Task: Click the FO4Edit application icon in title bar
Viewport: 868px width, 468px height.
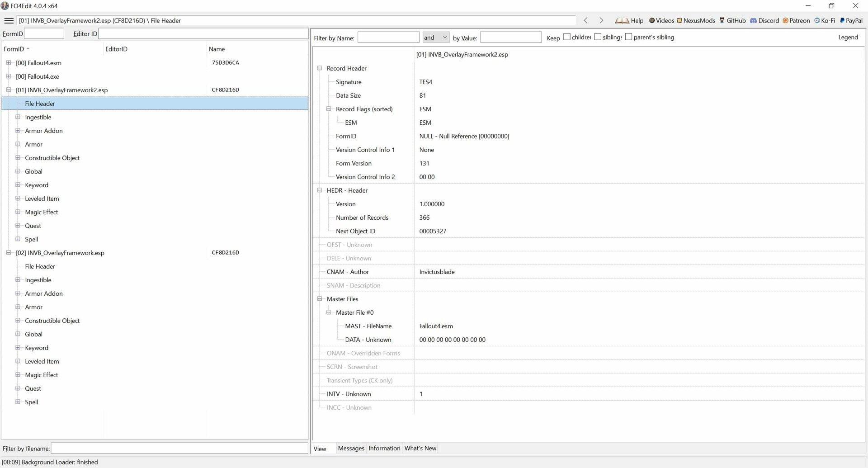Action: (x=5, y=6)
